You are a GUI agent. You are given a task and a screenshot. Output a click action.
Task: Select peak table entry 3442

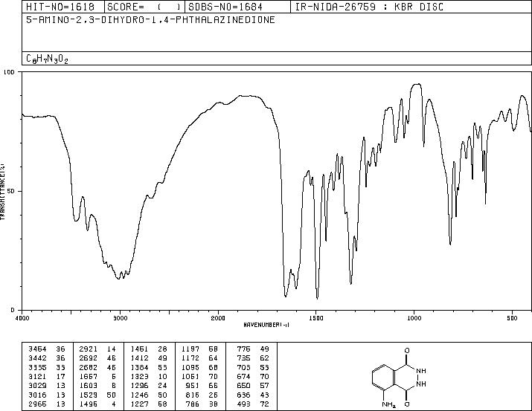37,358
